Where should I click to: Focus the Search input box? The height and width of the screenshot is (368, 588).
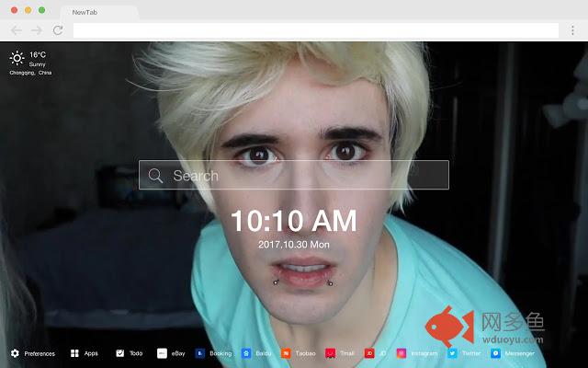pos(294,175)
